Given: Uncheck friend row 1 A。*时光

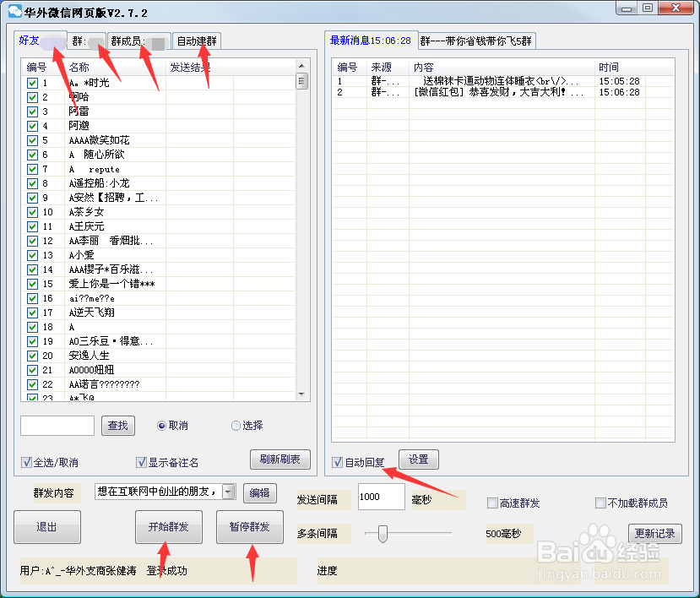Looking at the screenshot, I should click(x=32, y=83).
